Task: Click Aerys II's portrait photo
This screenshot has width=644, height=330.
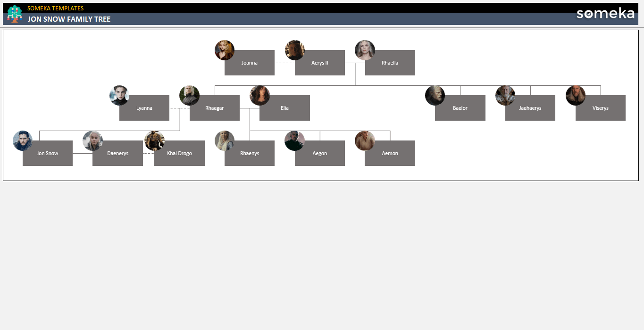Action: coord(295,50)
